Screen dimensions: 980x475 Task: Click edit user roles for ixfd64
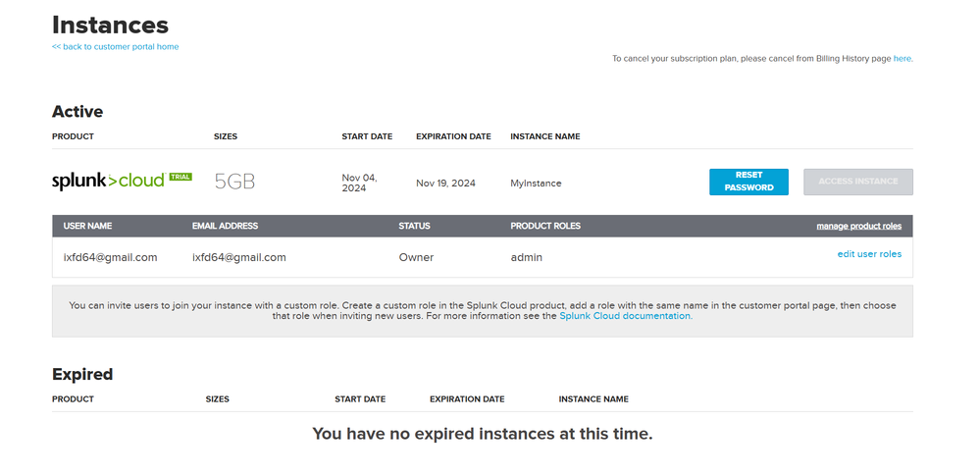869,254
